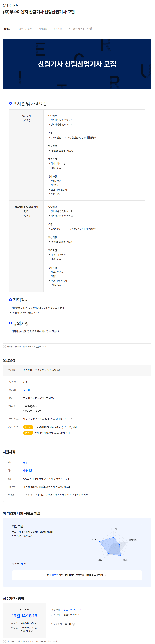This screenshot has width=155, height=644.
Task: Expand the chevron next to 지도보기
Action: pos(71,419)
